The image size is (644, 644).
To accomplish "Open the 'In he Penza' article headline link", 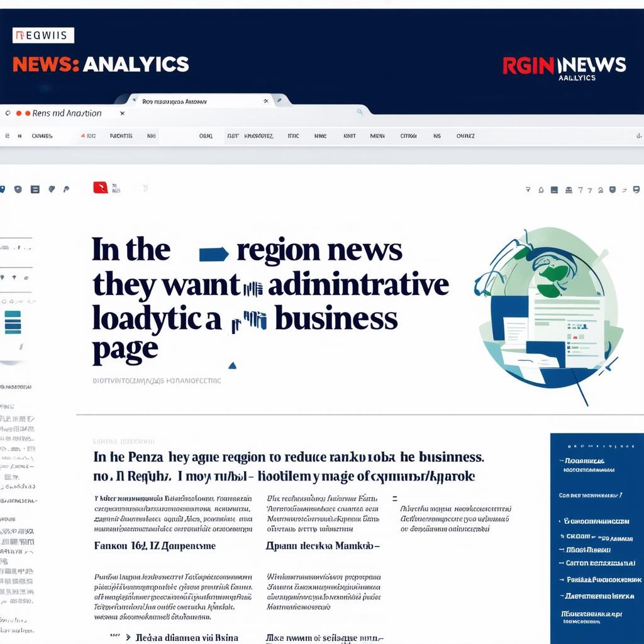I will click(x=288, y=458).
